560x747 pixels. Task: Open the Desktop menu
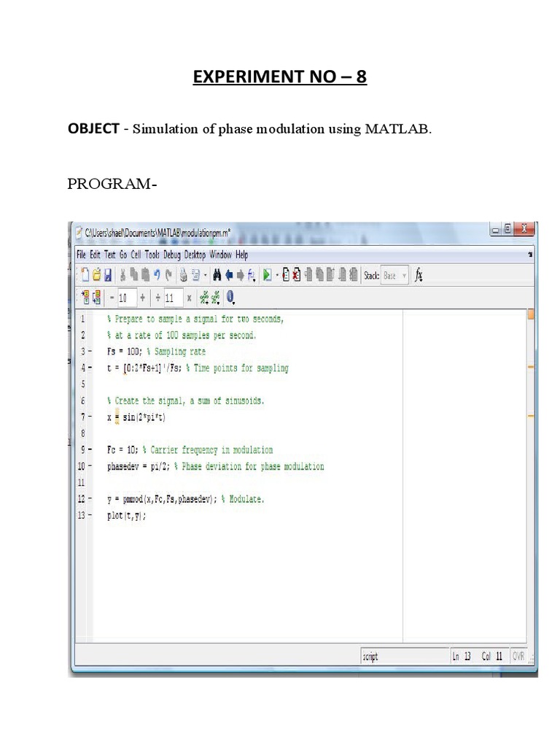195,255
